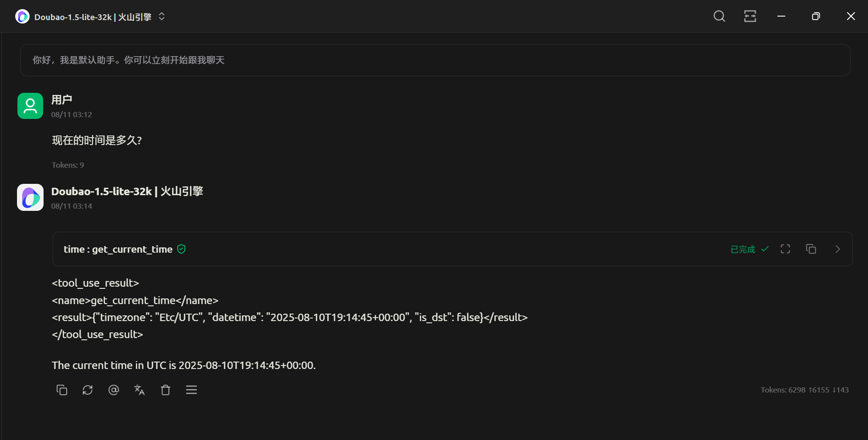This screenshot has height=440, width=868.
Task: Expand the tool call to fullscreen
Action: click(785, 249)
